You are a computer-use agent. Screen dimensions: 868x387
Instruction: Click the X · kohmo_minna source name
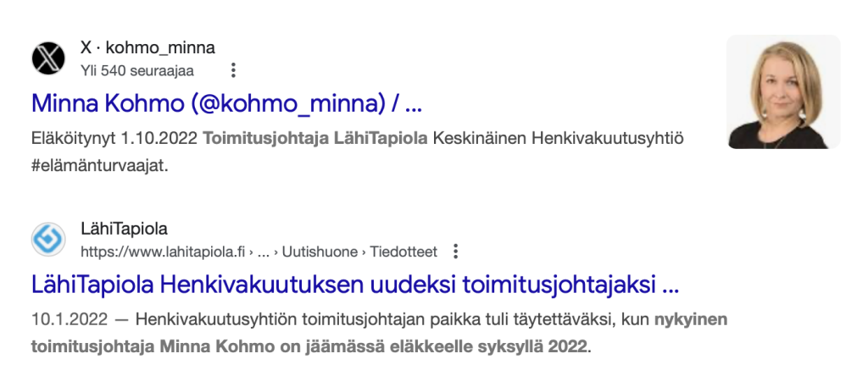click(x=147, y=48)
